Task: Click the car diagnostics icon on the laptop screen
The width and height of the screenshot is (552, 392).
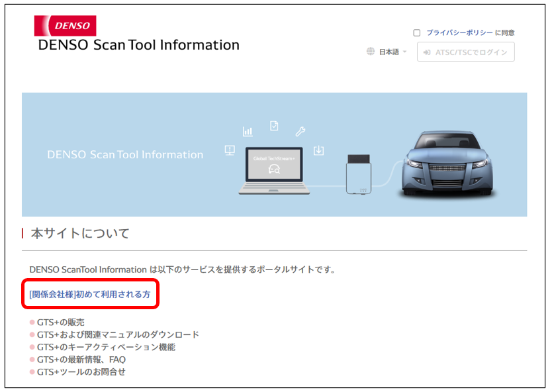Action: click(274, 168)
